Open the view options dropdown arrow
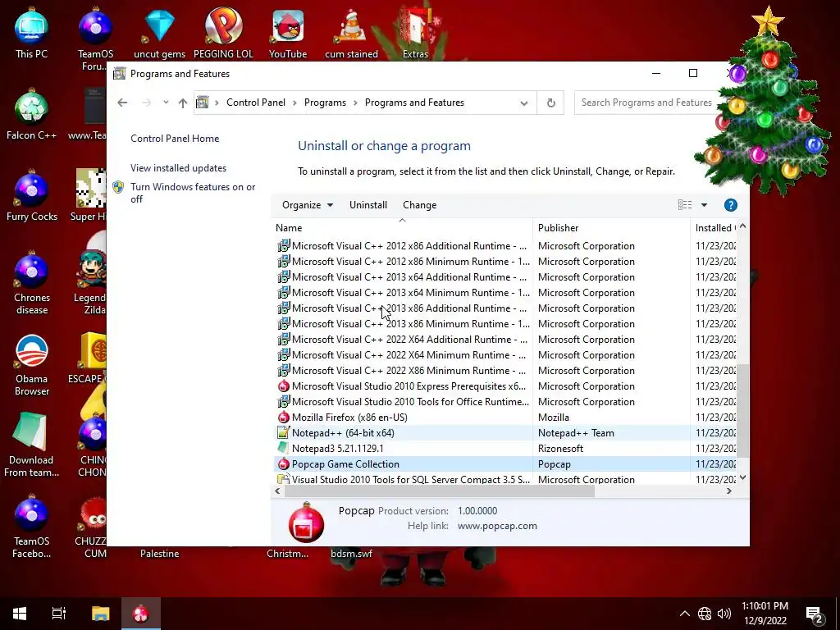 click(x=704, y=205)
